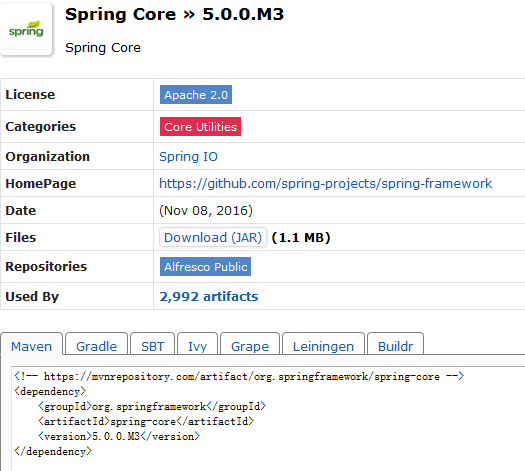
Task: Click the 'Date' row label
Action: point(20,211)
